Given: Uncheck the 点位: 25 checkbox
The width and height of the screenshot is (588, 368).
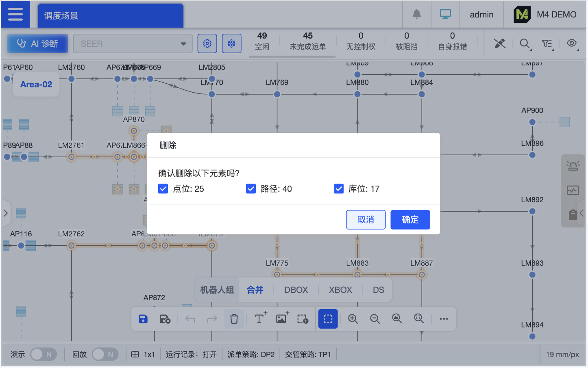Looking at the screenshot, I should pos(163,188).
